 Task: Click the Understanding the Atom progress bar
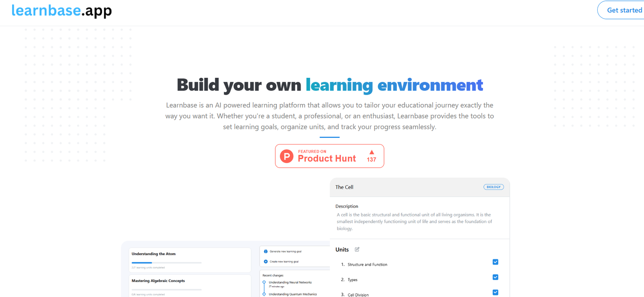166,263
